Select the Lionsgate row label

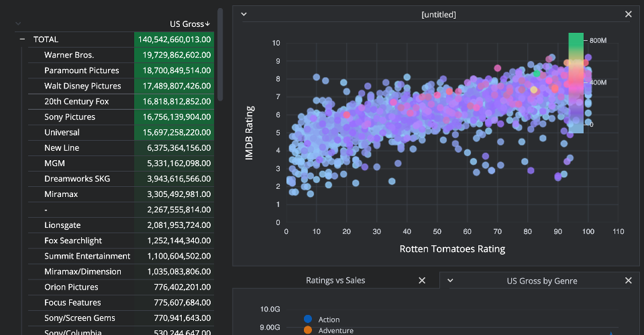pyautogui.click(x=62, y=225)
